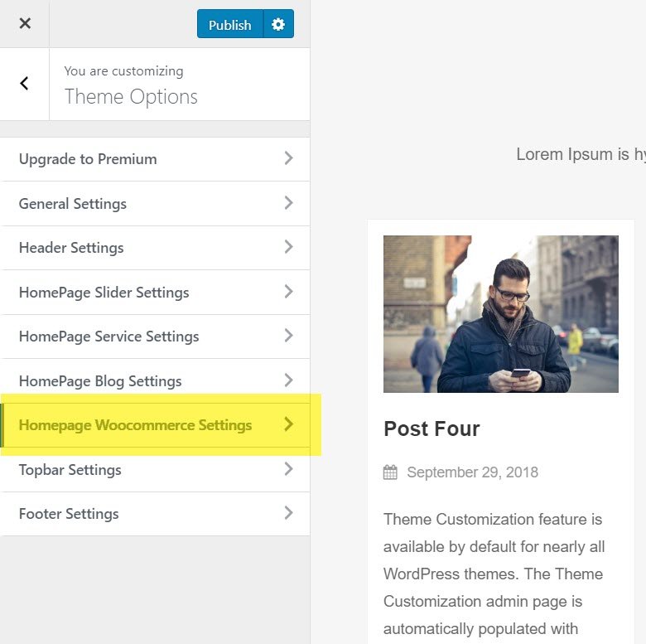Click the Lorem Ipsum intro text

pos(580,154)
